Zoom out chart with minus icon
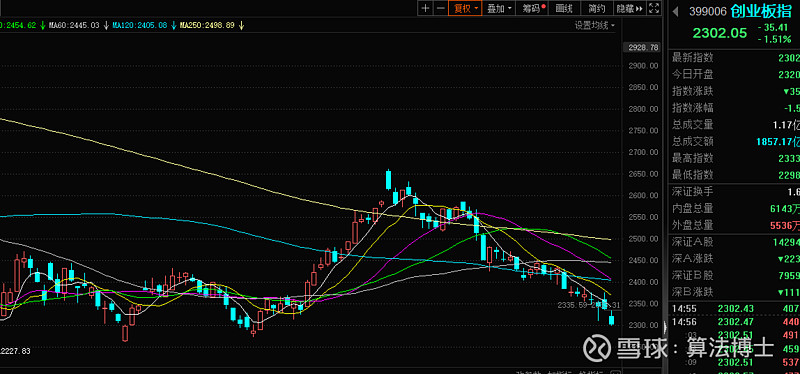Viewport: 800px width, 374px height. coord(440,8)
